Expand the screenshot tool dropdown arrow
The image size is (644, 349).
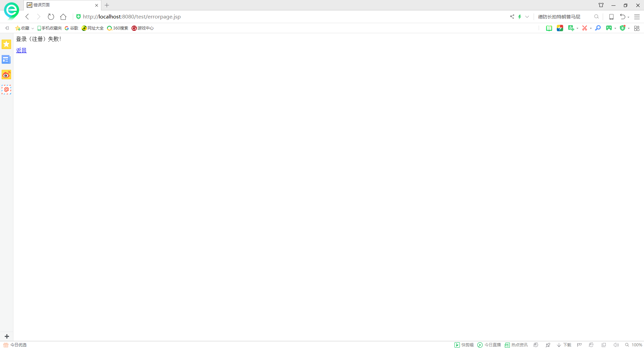click(591, 29)
